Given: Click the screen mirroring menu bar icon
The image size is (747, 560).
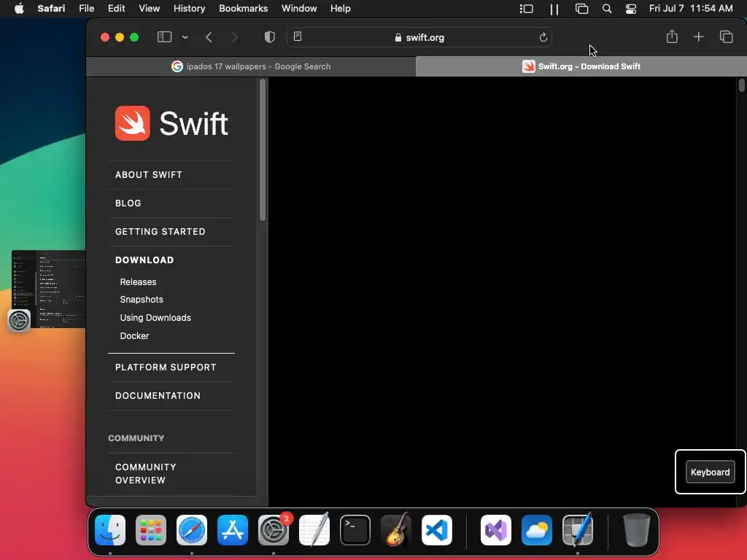Looking at the screenshot, I should pyautogui.click(x=581, y=9).
